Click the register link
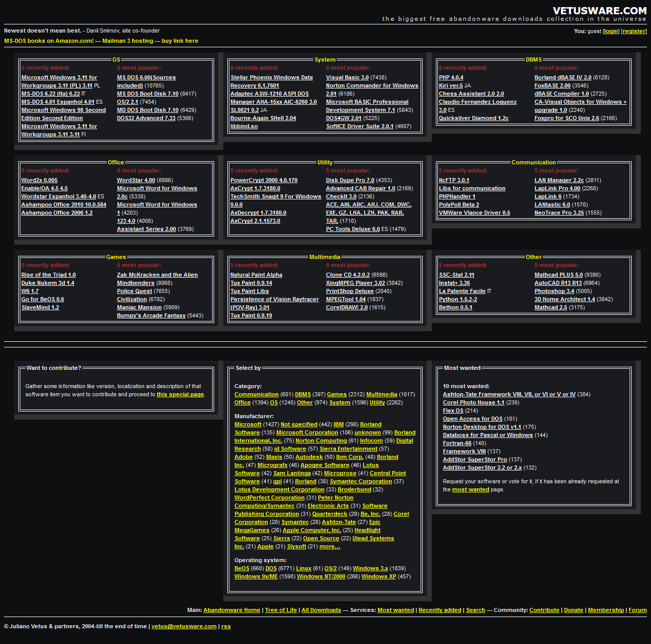This screenshot has height=644, width=651. 634,31
